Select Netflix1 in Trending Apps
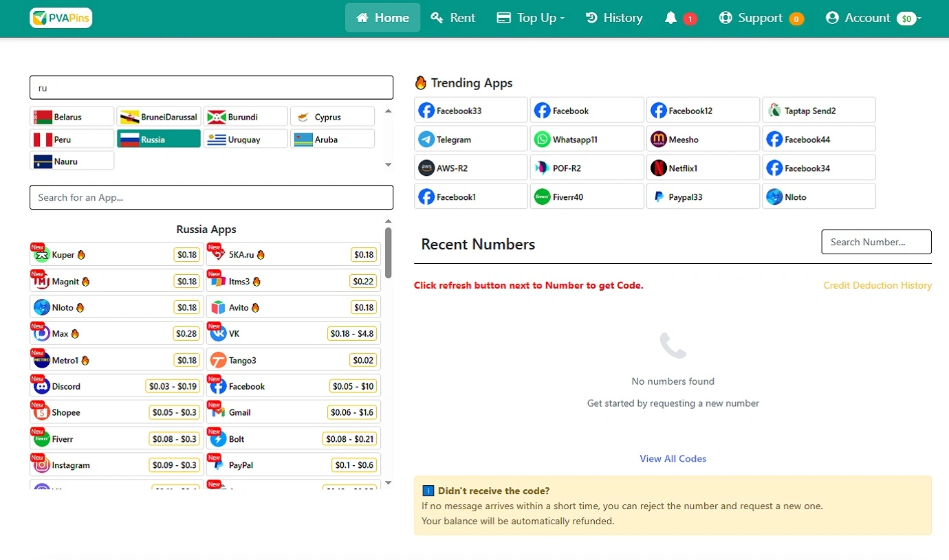This screenshot has height=560, width=949. pos(703,168)
